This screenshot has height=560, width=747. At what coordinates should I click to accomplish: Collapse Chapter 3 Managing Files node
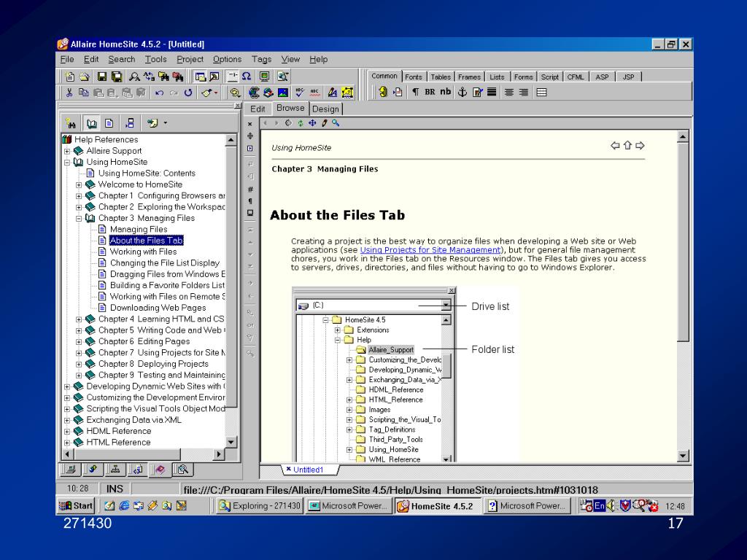pyautogui.click(x=79, y=219)
